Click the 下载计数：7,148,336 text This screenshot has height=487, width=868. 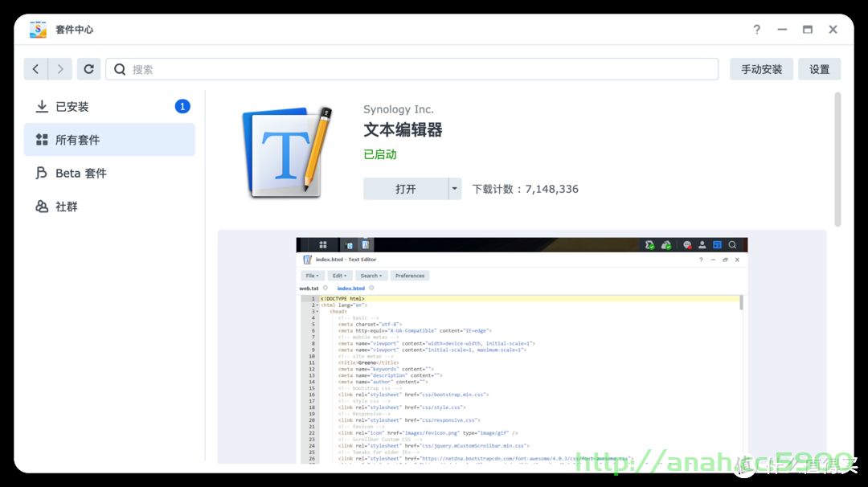tap(526, 190)
